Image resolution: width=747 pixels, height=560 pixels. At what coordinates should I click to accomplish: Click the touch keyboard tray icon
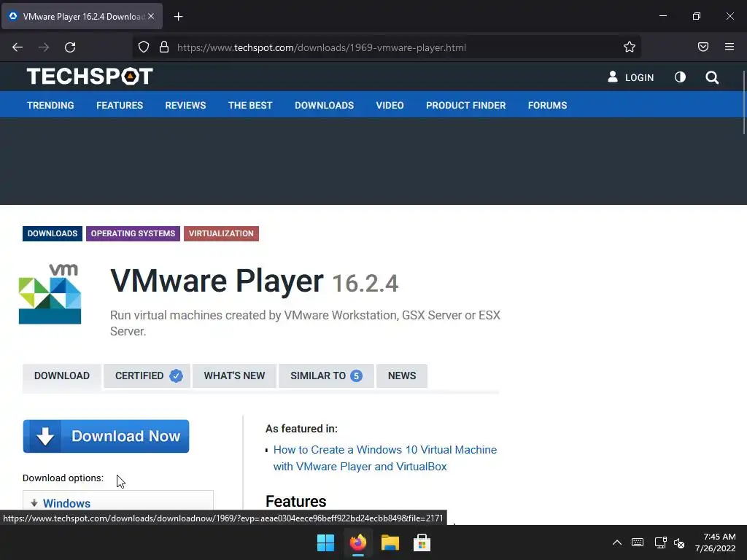click(638, 542)
